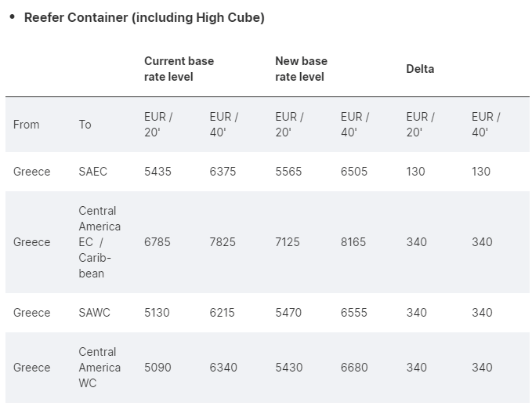Select the Central America EC / Caribbean cell
Screen dimensions: 532x406
[x=99, y=242]
